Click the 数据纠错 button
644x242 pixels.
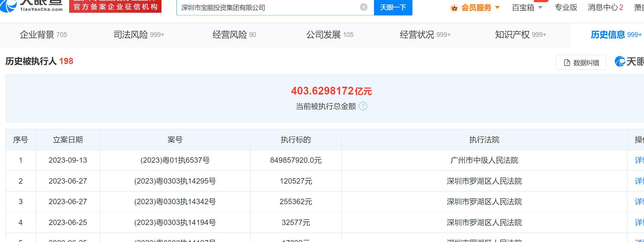(581, 63)
